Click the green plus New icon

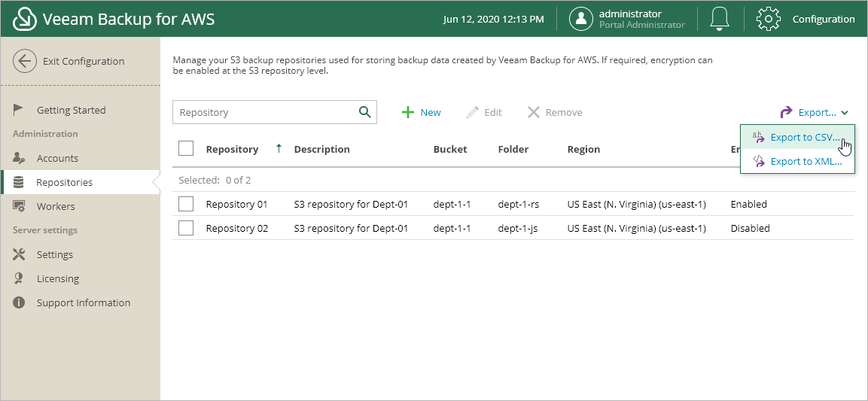408,112
